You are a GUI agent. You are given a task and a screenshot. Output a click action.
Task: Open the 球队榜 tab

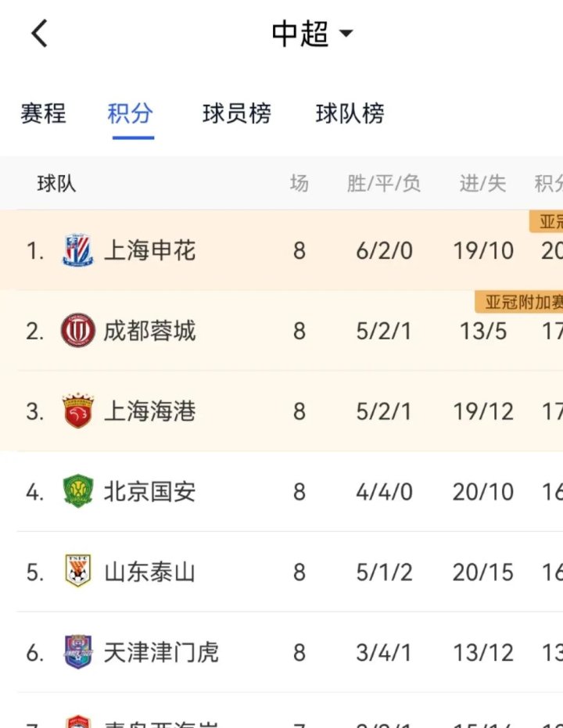click(x=350, y=113)
